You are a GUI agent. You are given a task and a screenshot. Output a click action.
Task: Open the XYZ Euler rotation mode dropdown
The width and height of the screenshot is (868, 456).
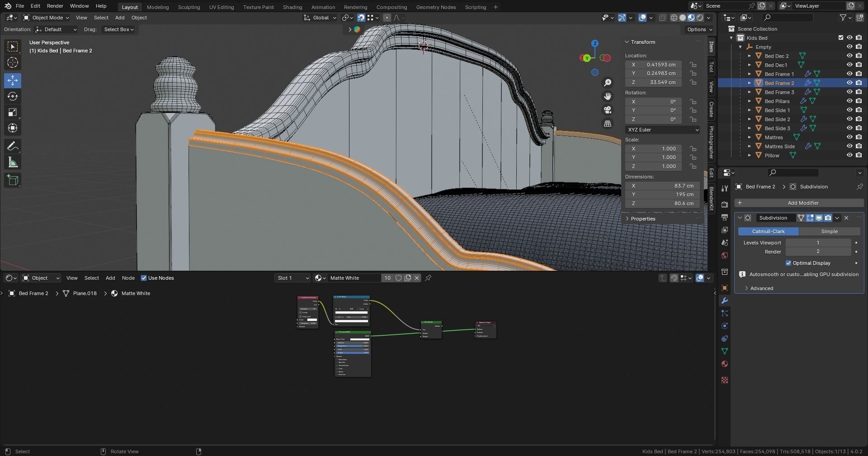click(x=662, y=130)
